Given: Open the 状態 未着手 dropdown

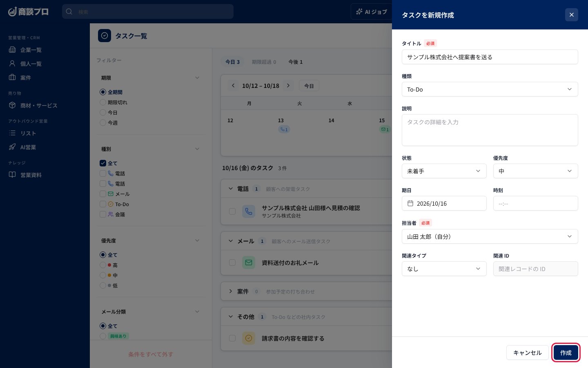Looking at the screenshot, I should click(x=444, y=171).
